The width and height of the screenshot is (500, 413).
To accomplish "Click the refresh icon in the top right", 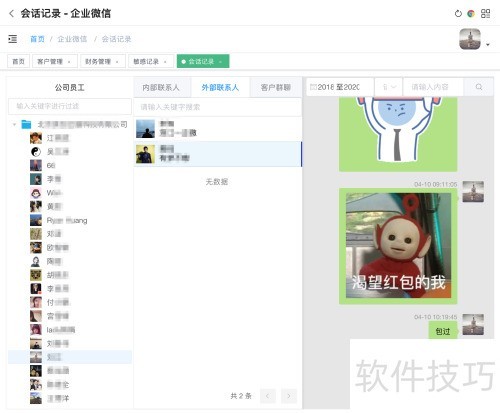I will 458,14.
